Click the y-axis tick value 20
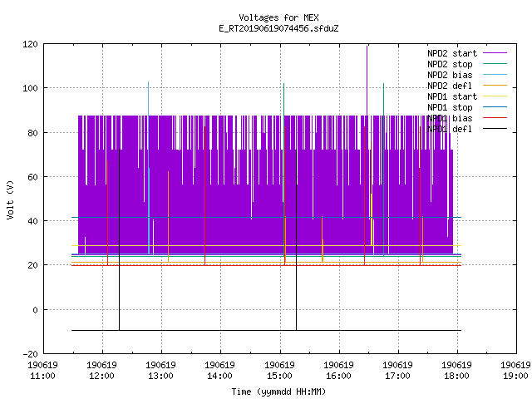 33,265
